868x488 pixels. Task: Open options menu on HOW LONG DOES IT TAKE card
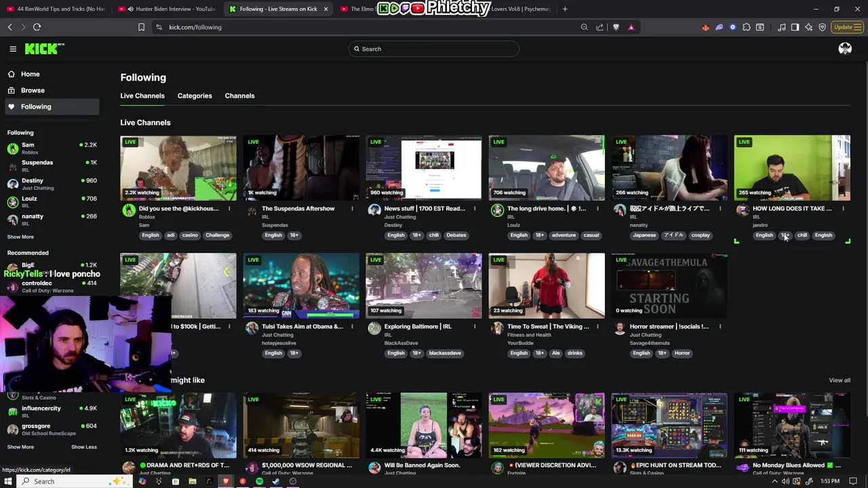[843, 209]
